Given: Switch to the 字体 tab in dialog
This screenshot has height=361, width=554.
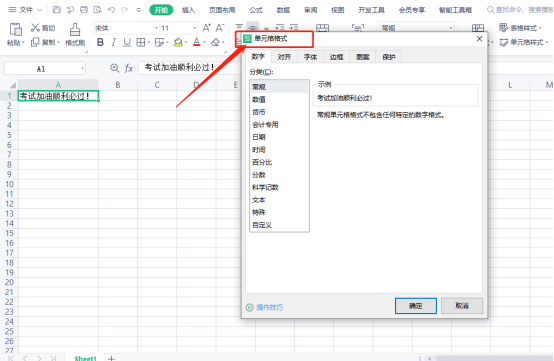Looking at the screenshot, I should (x=311, y=57).
